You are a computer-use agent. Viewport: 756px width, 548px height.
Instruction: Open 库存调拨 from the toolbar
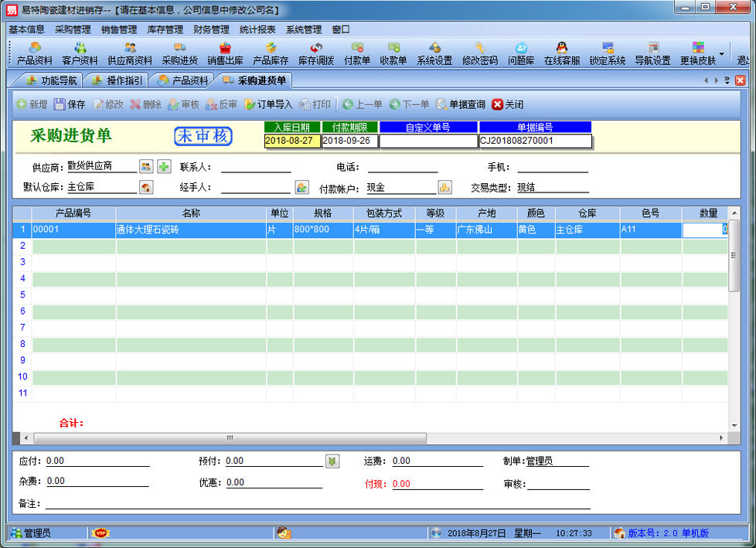click(316, 53)
